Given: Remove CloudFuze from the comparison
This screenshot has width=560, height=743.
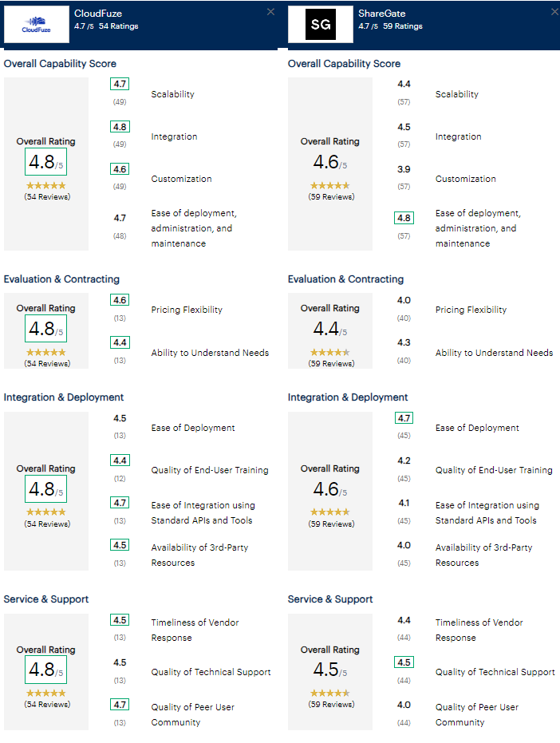Looking at the screenshot, I should [270, 11].
